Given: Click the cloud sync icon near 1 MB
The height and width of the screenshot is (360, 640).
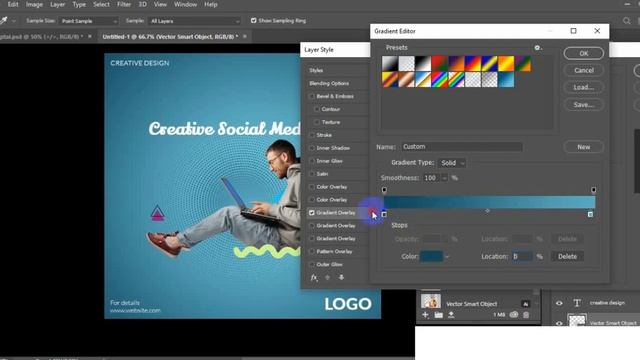Looking at the screenshot, I should tap(514, 315).
